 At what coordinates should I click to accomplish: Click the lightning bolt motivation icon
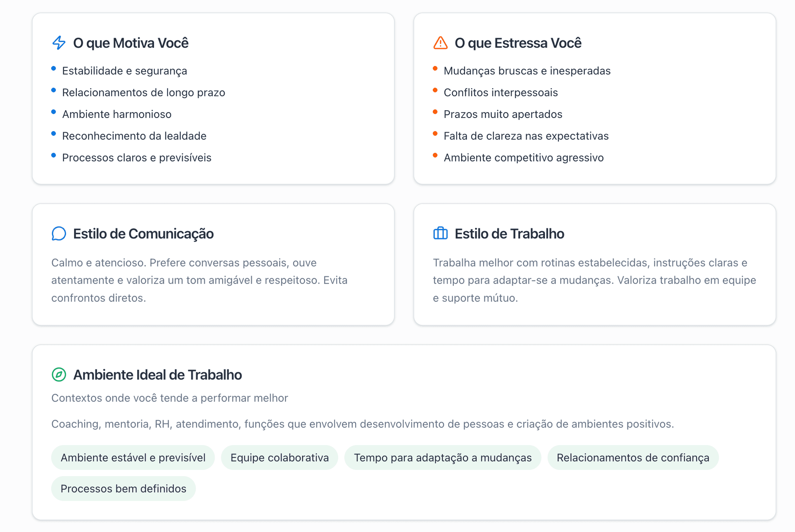point(59,43)
